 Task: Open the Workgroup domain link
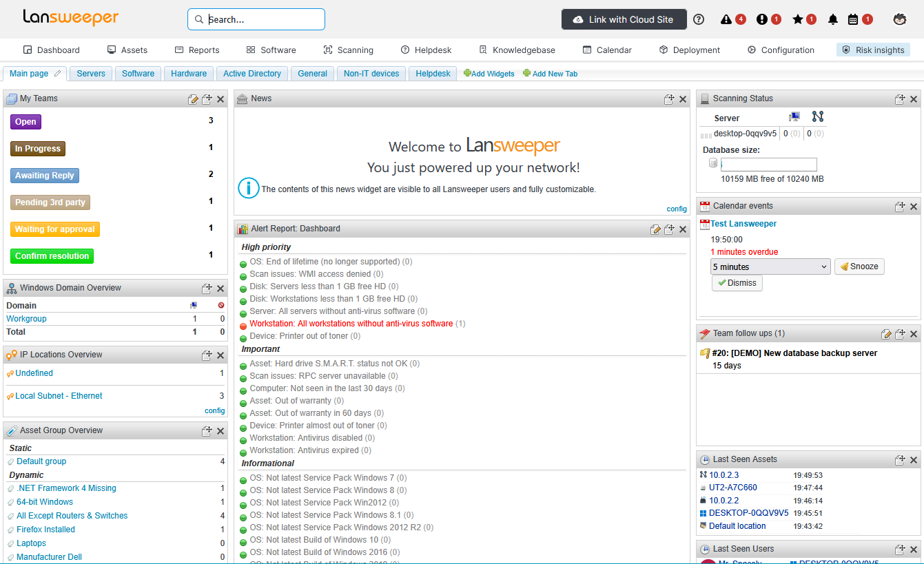(26, 319)
